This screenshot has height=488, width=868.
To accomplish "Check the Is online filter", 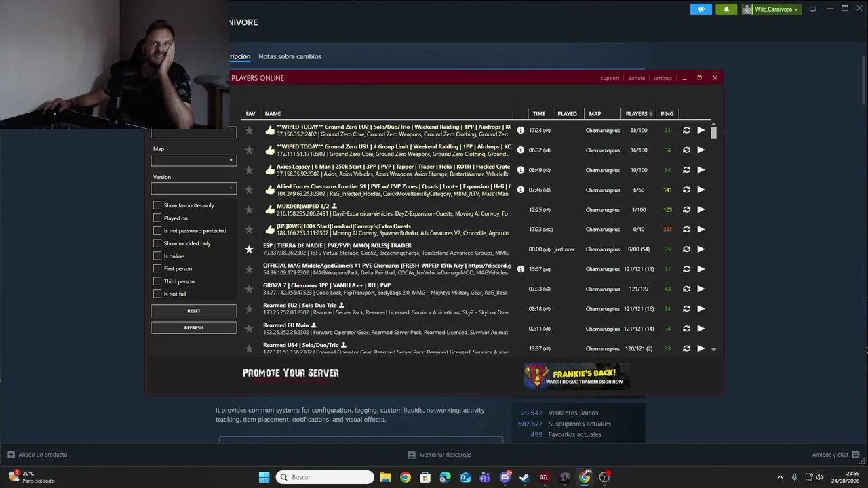I will point(157,256).
